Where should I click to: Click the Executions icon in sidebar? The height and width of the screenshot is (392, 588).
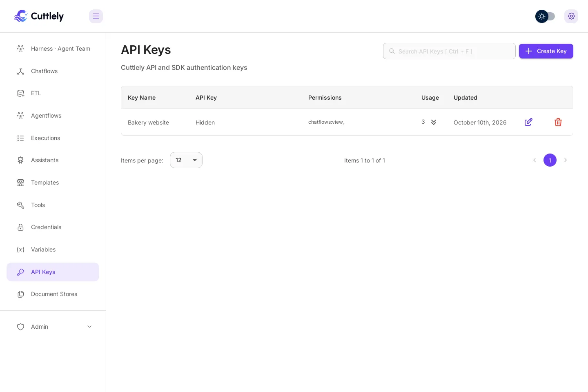pyautogui.click(x=20, y=138)
